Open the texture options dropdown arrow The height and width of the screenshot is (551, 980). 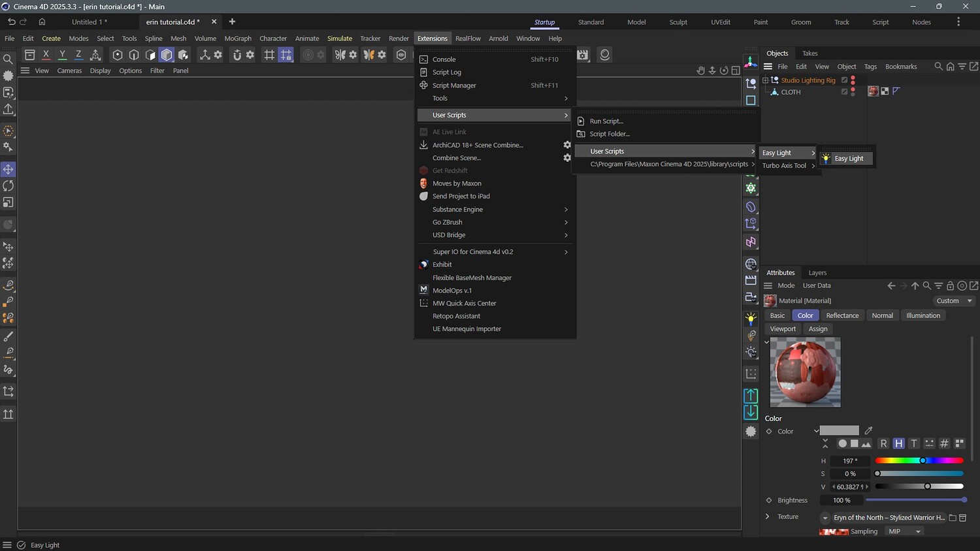click(x=825, y=518)
